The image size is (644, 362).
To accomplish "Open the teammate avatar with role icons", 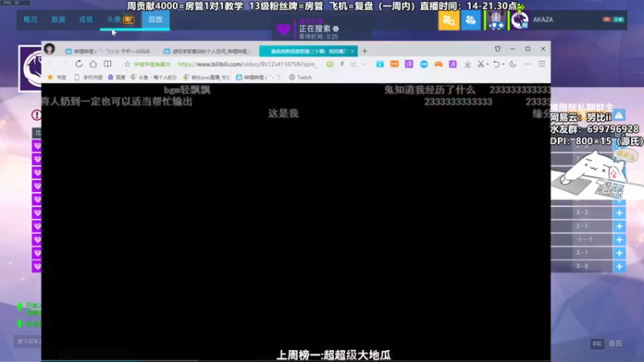I will [x=496, y=19].
